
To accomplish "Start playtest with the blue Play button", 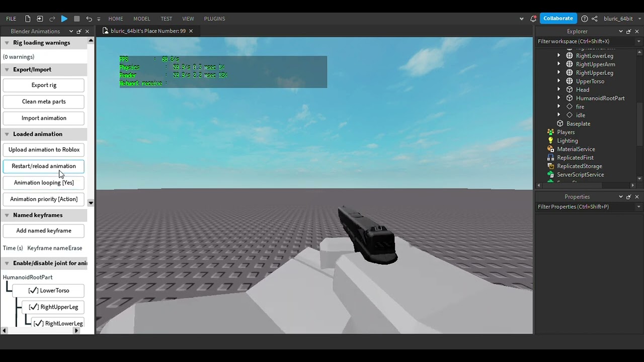I will [x=64, y=19].
